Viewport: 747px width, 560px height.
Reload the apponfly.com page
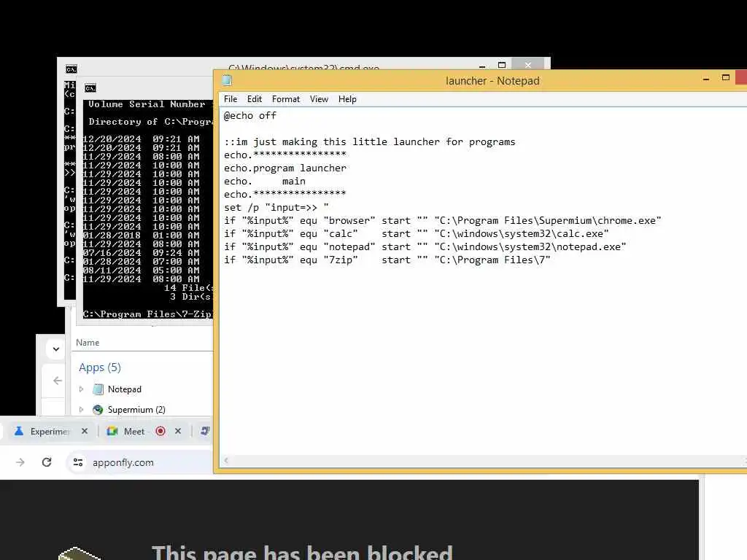[x=46, y=462]
